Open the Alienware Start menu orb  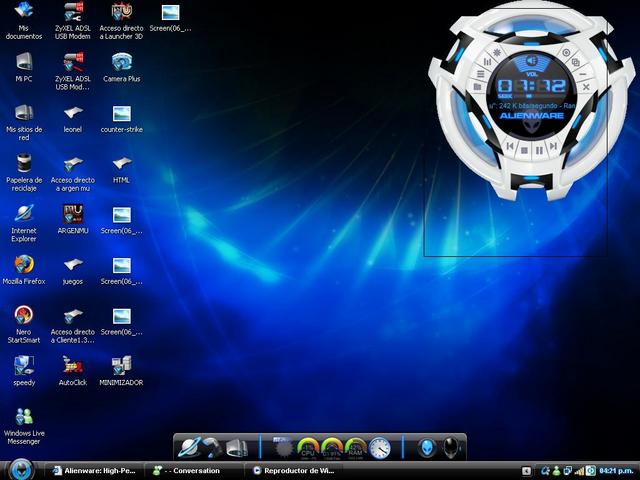pos(22,469)
